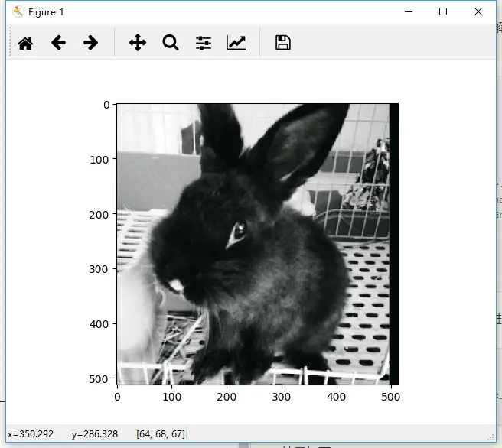Screen dimensions: 502x448
Task: Click the matplotlib Figure 1 window icon
Action: click(x=18, y=11)
